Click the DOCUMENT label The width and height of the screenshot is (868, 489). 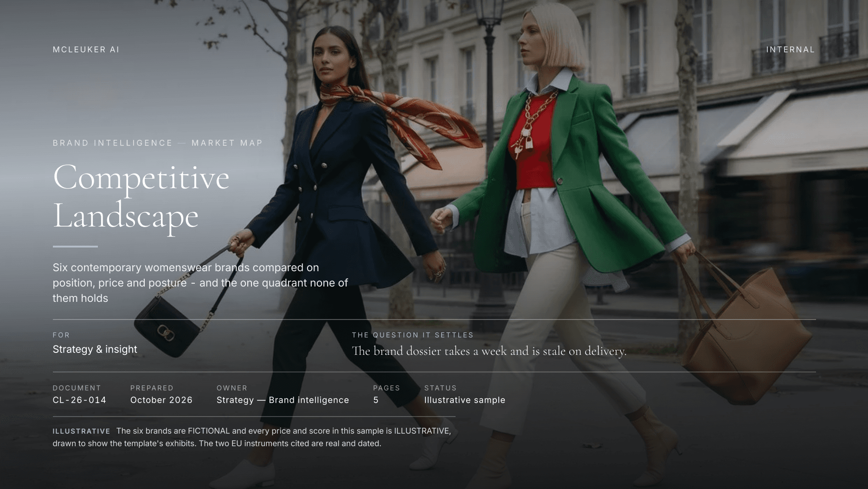(77, 388)
